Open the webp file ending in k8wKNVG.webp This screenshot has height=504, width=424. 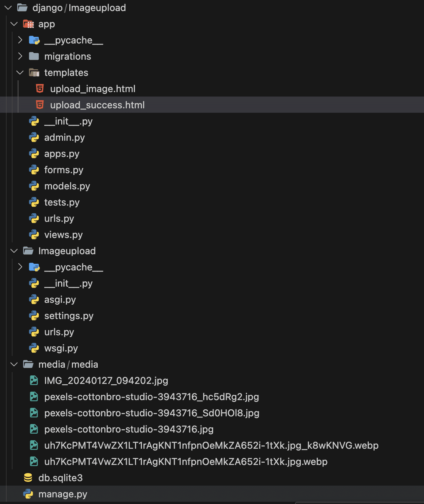pos(211,445)
